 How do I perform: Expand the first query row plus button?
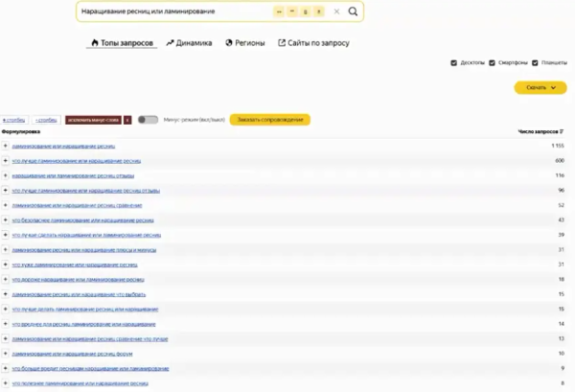click(5, 146)
